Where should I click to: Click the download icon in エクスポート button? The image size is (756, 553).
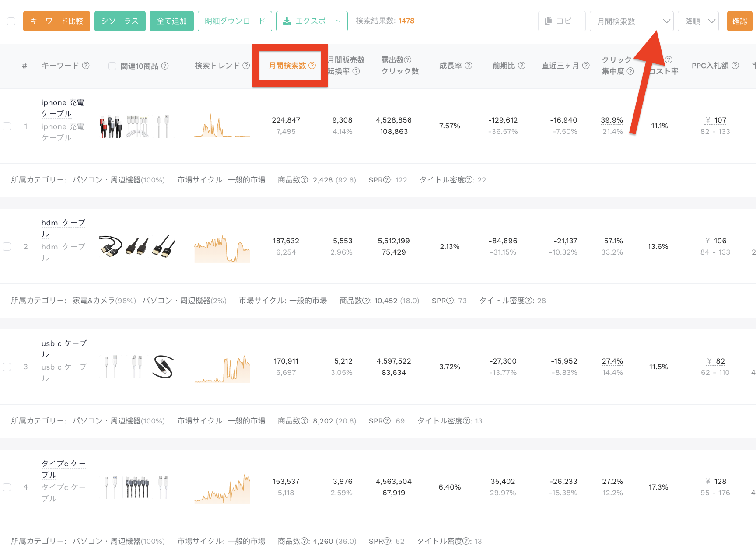[287, 21]
